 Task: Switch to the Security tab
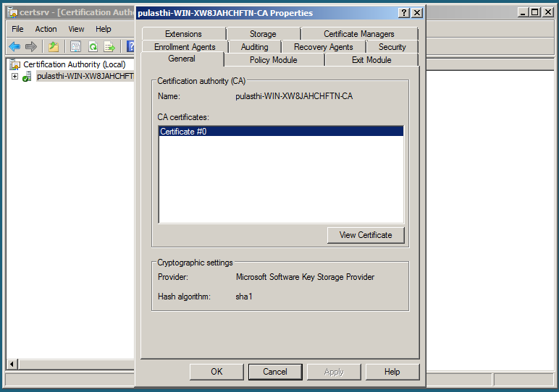pyautogui.click(x=392, y=47)
